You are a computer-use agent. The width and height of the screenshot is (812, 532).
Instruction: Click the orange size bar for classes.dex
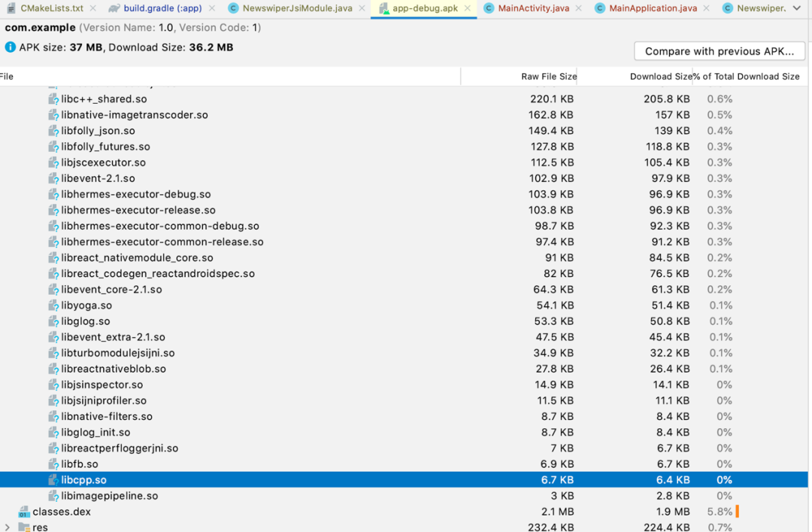click(738, 512)
